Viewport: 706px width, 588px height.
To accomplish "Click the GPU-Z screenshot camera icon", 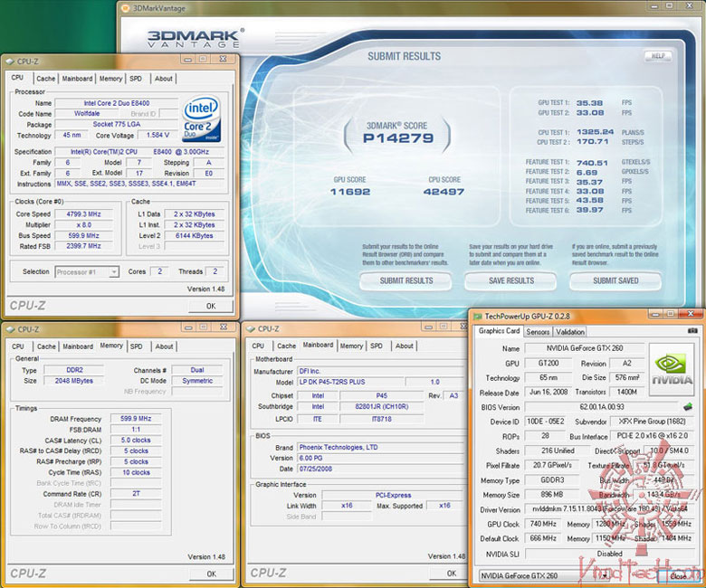I will coord(693,331).
